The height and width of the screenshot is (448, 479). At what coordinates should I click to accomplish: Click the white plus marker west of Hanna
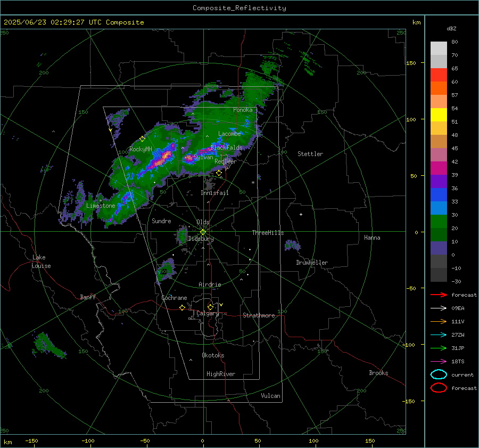[301, 214]
